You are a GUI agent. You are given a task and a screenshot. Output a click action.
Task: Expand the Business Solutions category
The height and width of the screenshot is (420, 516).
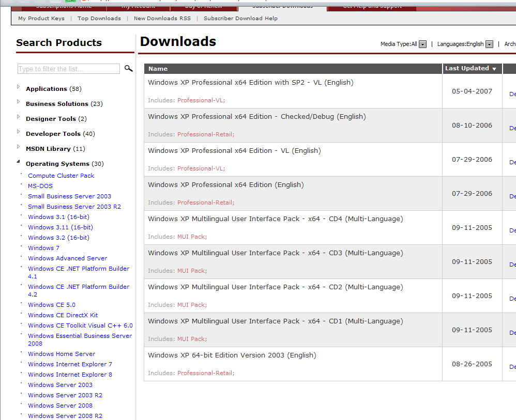coord(19,102)
